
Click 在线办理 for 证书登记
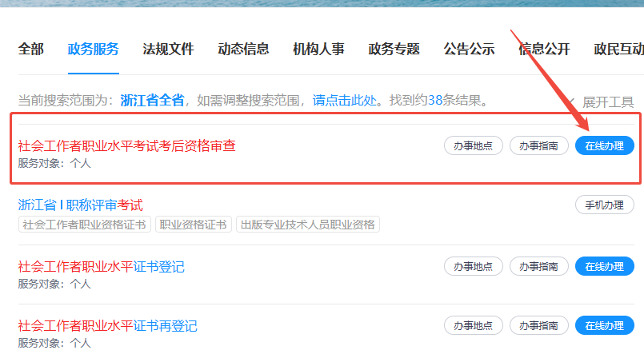(x=605, y=266)
